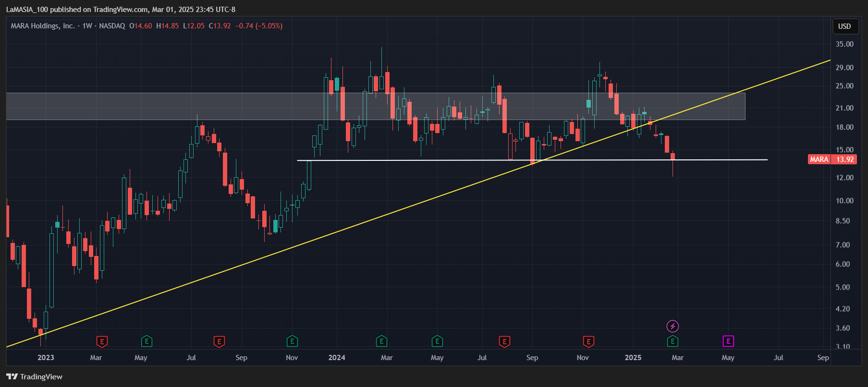This screenshot has height=387, width=868.
Task: Select the gray resistance zone rectangle
Action: click(x=376, y=106)
